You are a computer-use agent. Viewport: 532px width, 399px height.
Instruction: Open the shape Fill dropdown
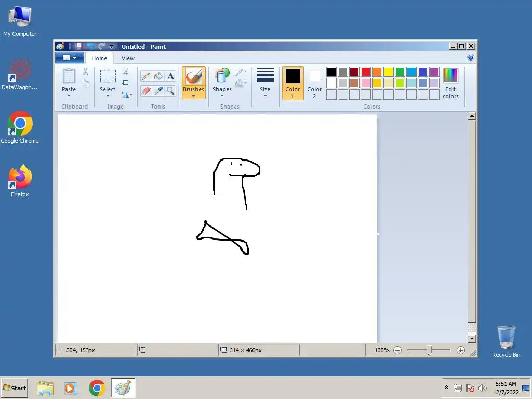tap(241, 83)
